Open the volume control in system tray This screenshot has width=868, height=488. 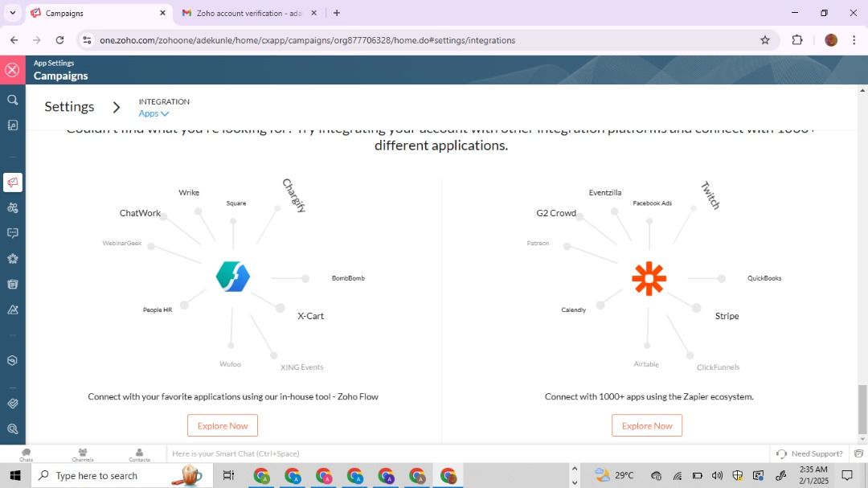[x=717, y=475]
